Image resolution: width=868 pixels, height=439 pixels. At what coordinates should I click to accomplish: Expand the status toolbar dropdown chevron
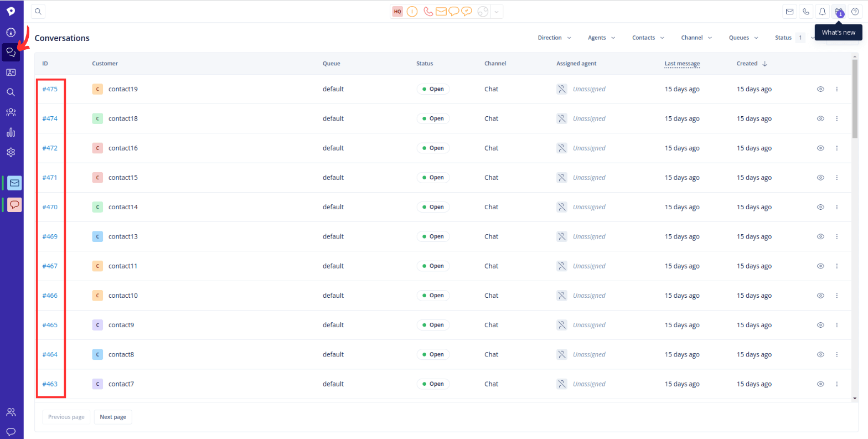[x=497, y=11]
